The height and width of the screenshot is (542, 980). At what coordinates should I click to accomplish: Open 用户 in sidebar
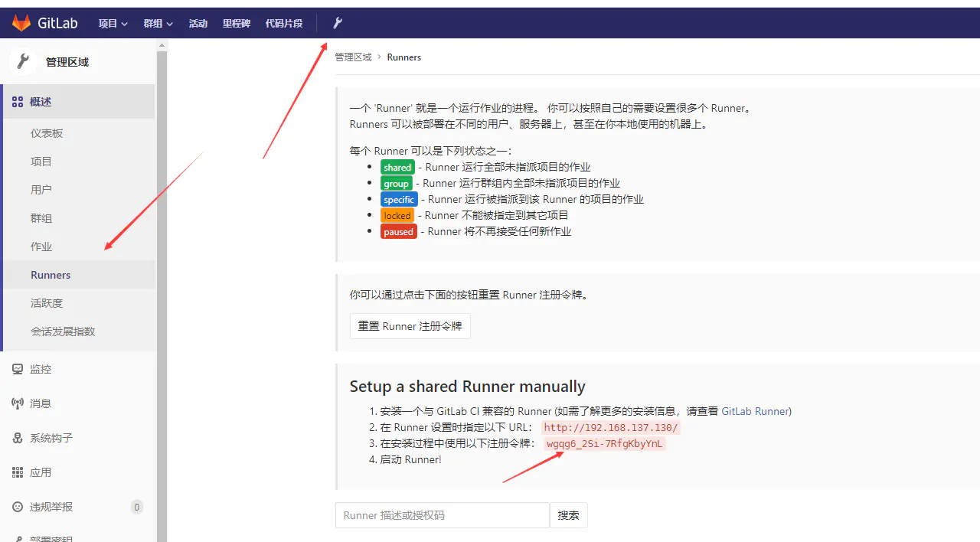[x=41, y=190]
